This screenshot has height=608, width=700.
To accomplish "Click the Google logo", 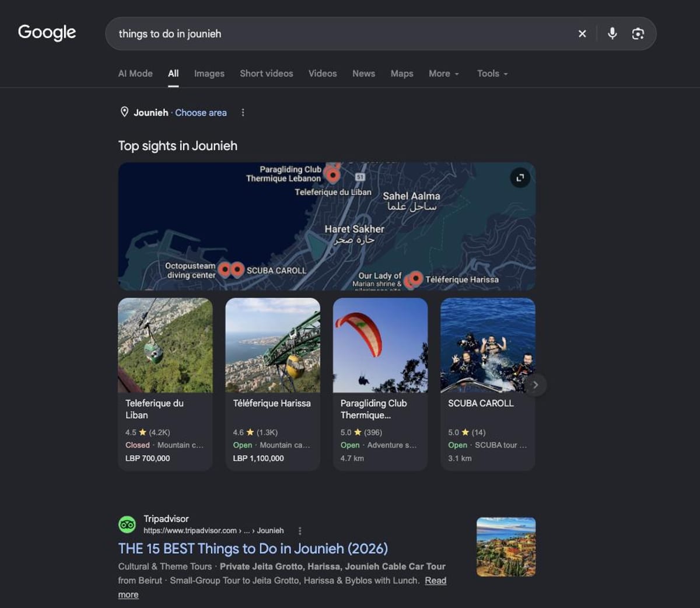I will (x=47, y=33).
